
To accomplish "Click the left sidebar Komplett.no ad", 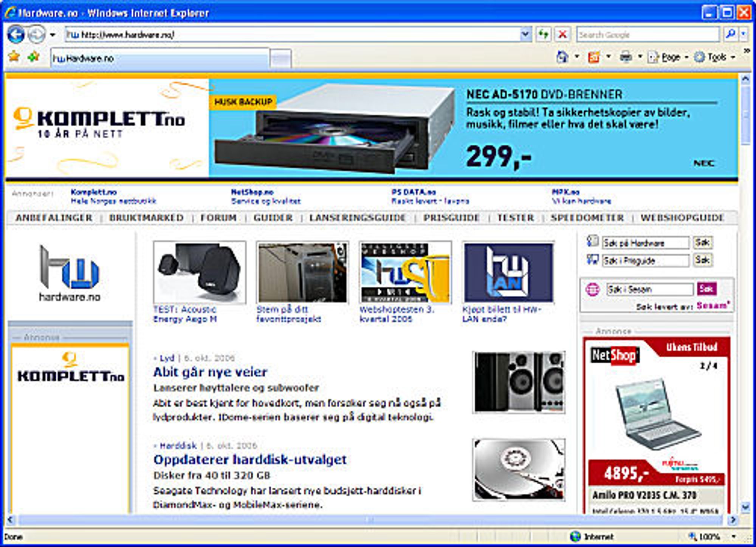I will coord(70,429).
